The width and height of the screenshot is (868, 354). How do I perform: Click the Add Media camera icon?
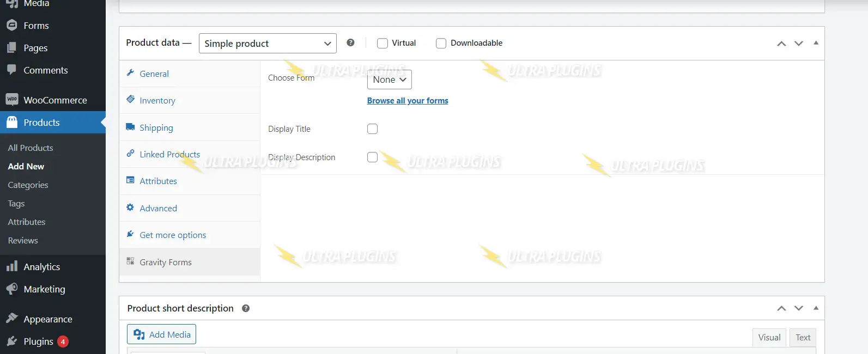(139, 334)
